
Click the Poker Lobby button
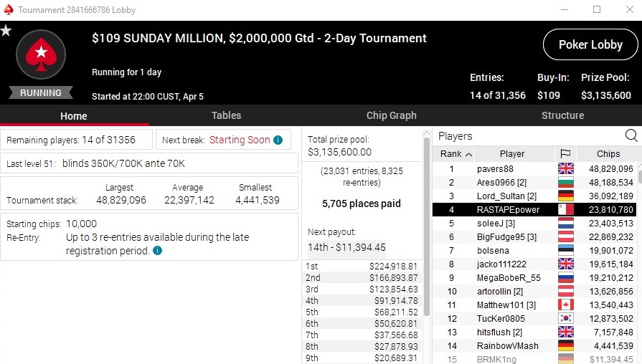[590, 45]
